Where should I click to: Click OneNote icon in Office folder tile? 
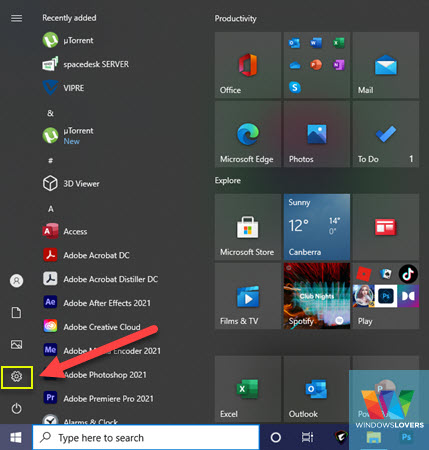339,65
